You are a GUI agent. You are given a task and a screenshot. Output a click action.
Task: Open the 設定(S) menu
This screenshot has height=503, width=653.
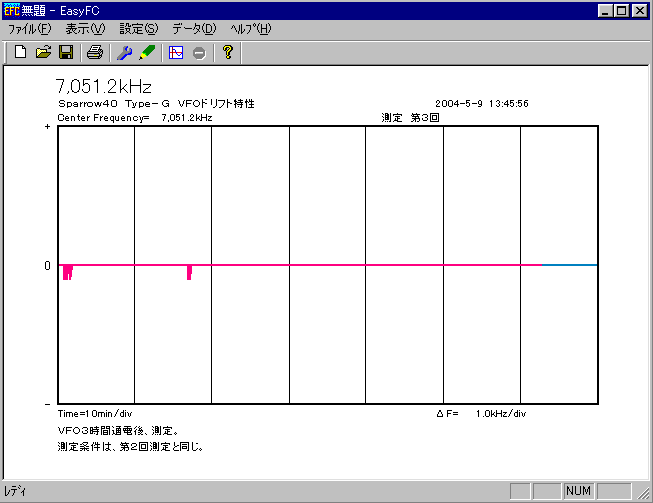pos(139,29)
